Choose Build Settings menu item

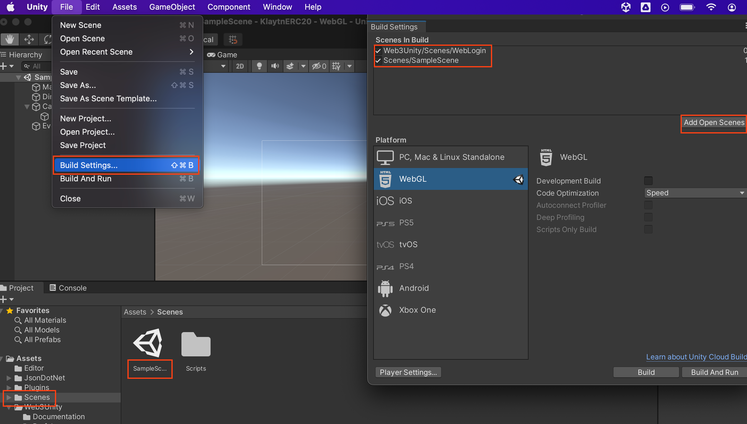click(x=127, y=165)
